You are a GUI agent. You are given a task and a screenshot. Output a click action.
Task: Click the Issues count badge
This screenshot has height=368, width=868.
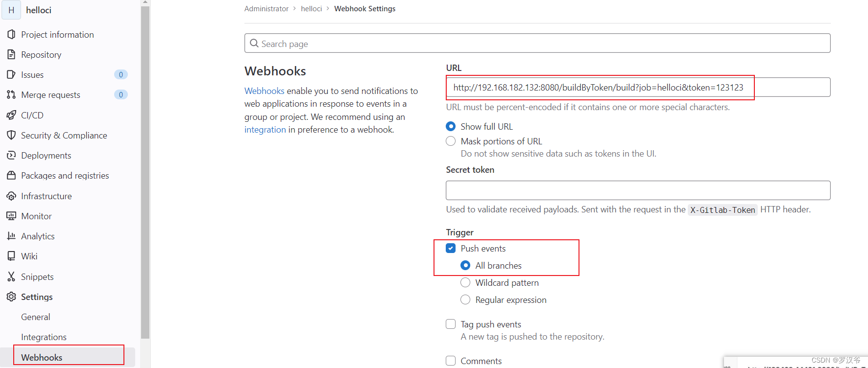(x=121, y=74)
